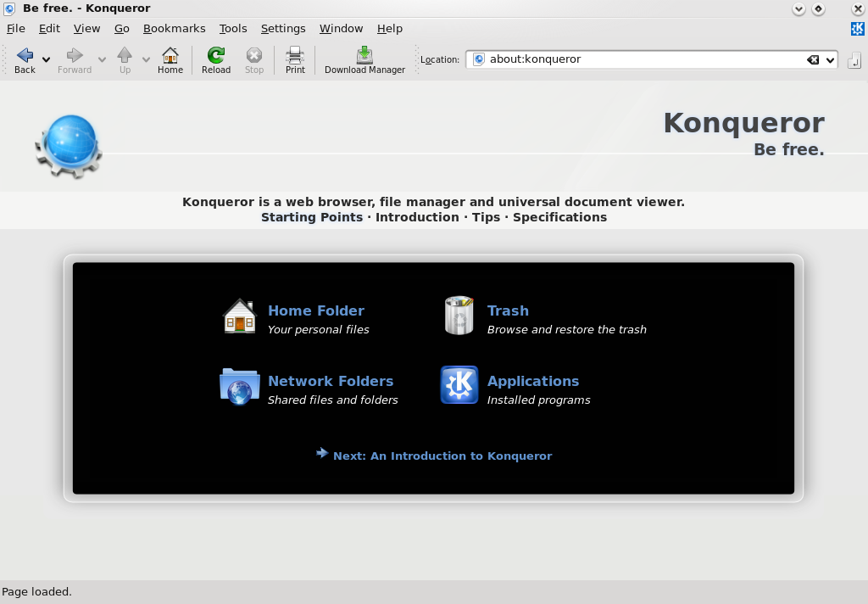Click the title bar diamond maximize button

point(818,8)
